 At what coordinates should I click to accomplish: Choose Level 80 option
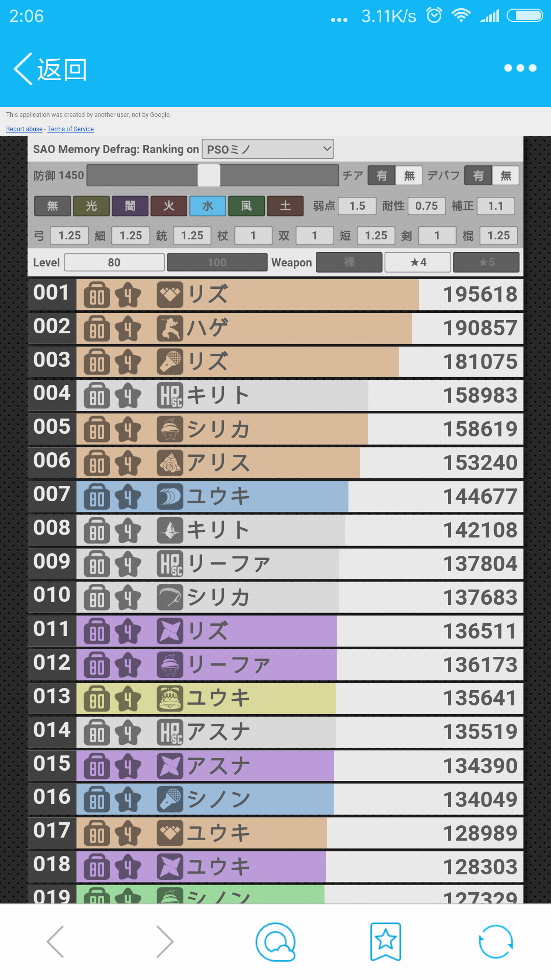pyautogui.click(x=114, y=262)
